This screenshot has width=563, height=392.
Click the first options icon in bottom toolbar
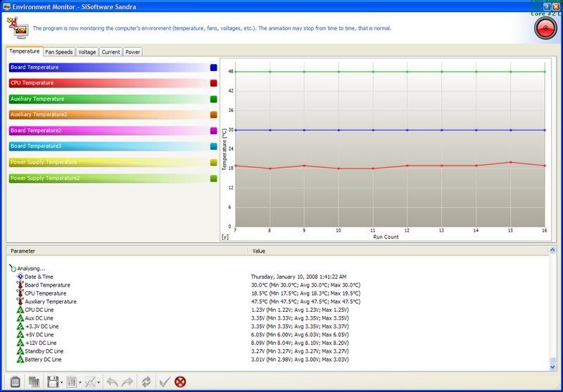(x=14, y=381)
